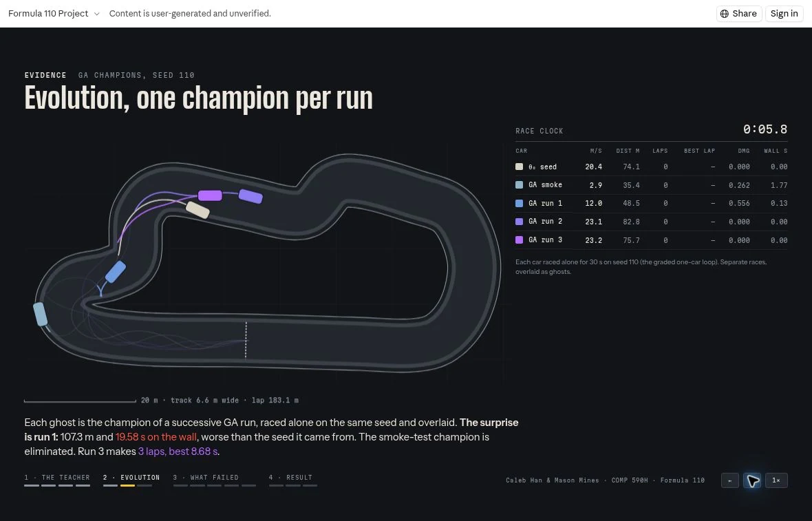Click the 'Caleb Han & Mason Mines' credit
This screenshot has width=812, height=521.
pos(554,480)
